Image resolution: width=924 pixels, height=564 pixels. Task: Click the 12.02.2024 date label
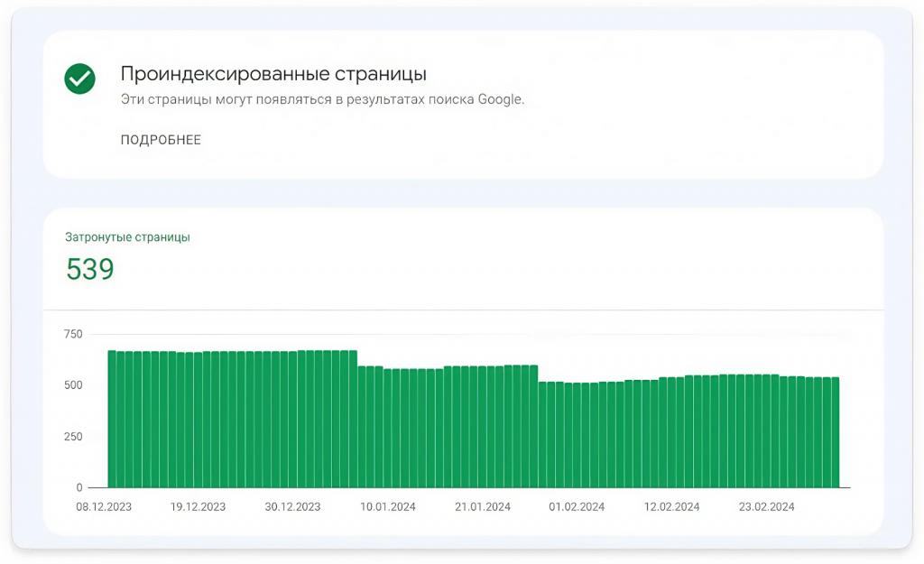(671, 507)
